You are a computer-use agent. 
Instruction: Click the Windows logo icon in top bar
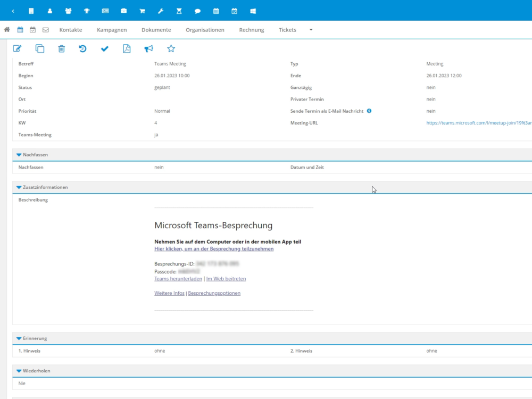(x=253, y=11)
